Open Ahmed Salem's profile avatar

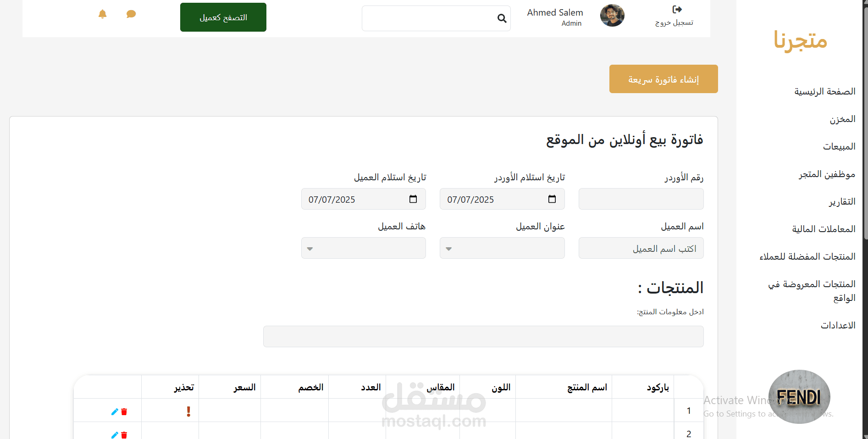612,16
